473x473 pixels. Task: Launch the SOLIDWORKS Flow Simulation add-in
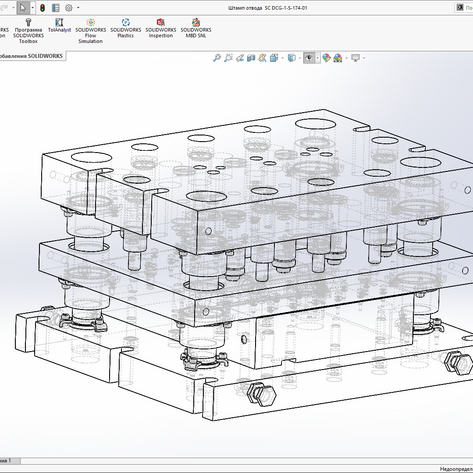91,31
